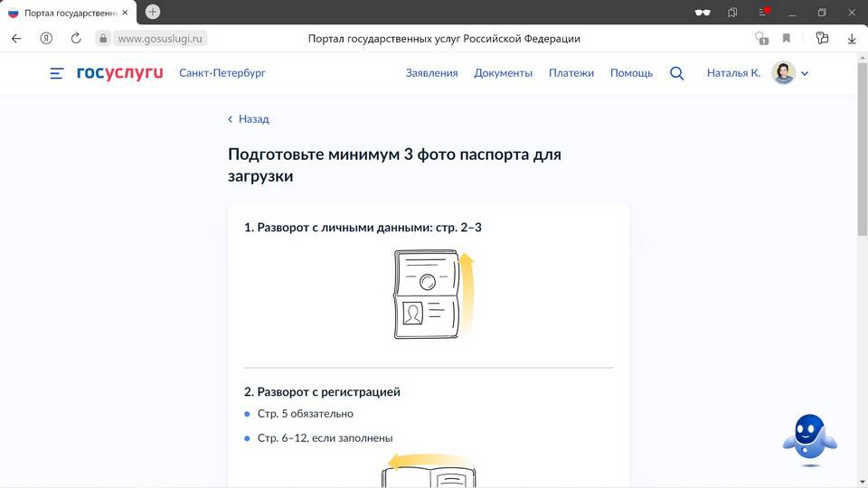Viewport: 868px width, 488px height.
Task: Reload the page with the refresh icon
Action: click(76, 39)
